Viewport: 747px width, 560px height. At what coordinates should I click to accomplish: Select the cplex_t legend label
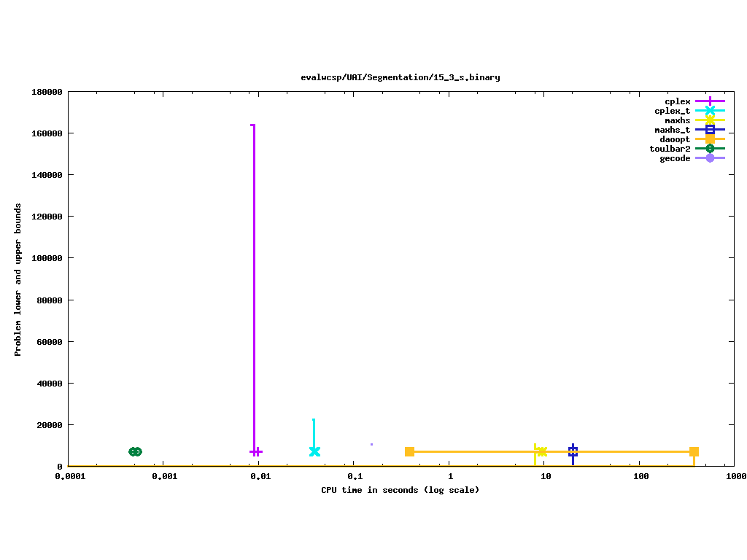click(672, 111)
